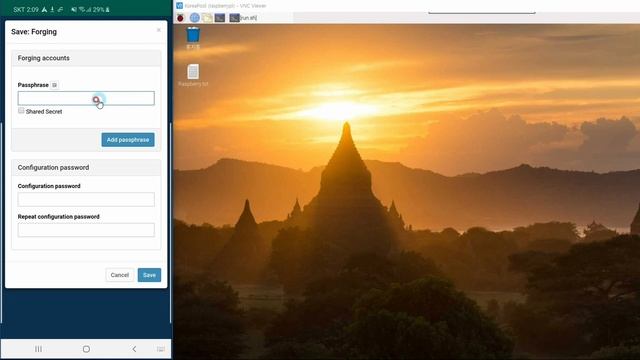
Task: Tap the Android recent apps button
Action: (38, 349)
